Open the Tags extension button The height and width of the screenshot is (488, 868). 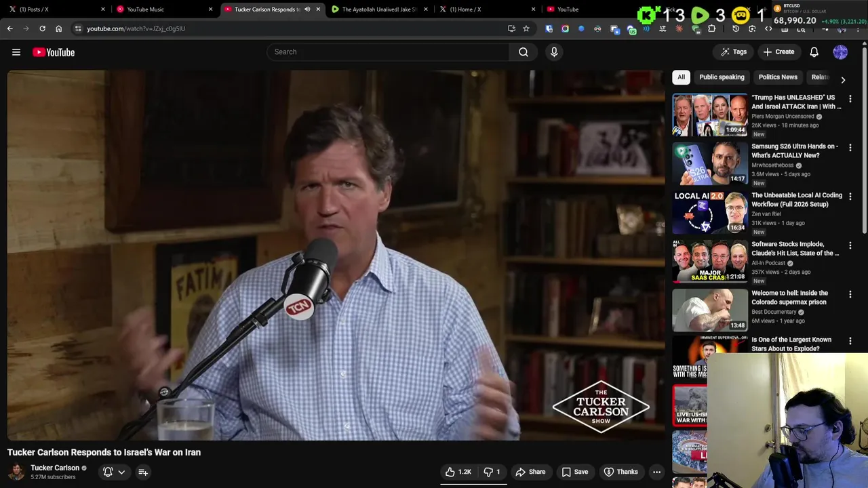click(x=734, y=52)
